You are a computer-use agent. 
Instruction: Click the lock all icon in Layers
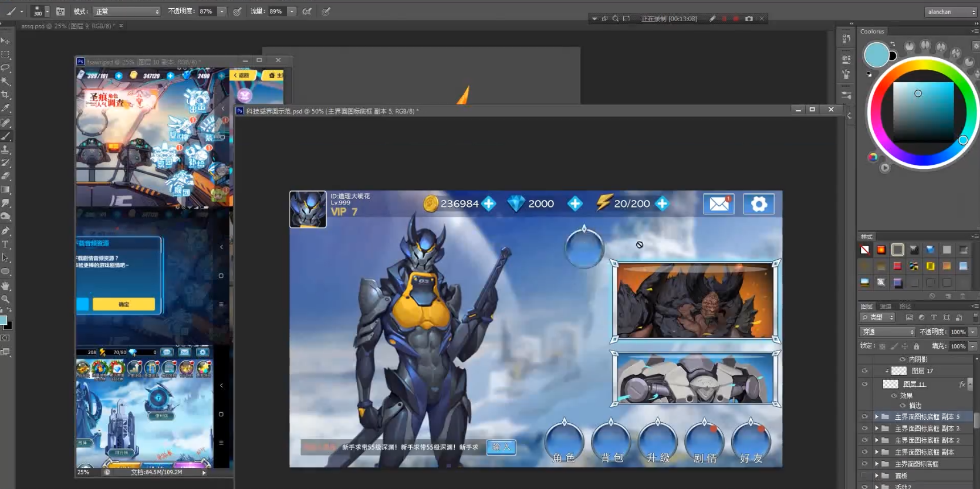pyautogui.click(x=916, y=347)
